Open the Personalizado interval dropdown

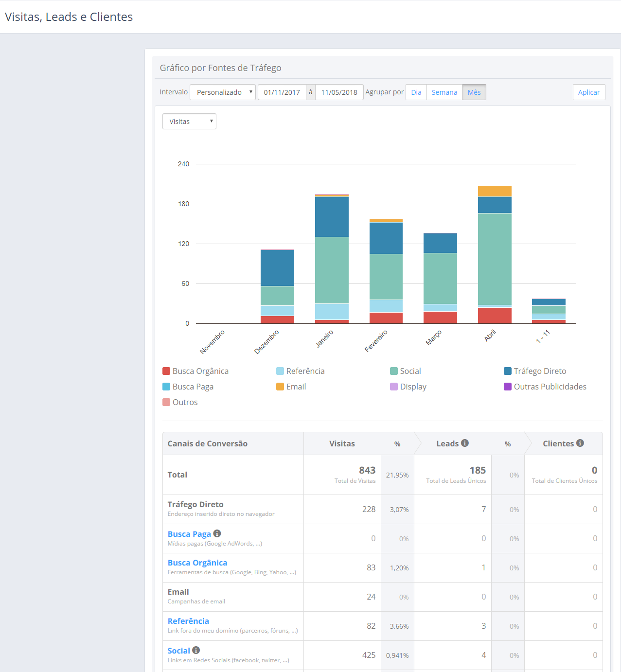[x=223, y=92]
